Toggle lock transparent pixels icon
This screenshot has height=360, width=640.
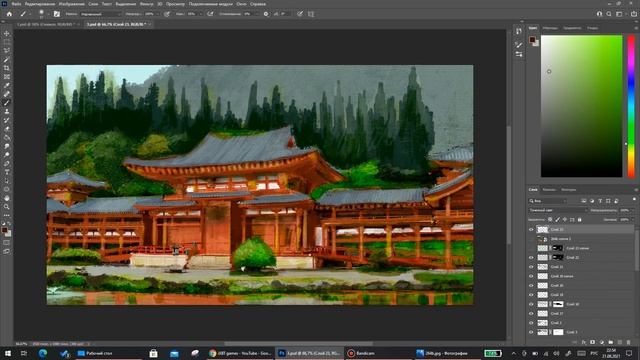pyautogui.click(x=550, y=220)
